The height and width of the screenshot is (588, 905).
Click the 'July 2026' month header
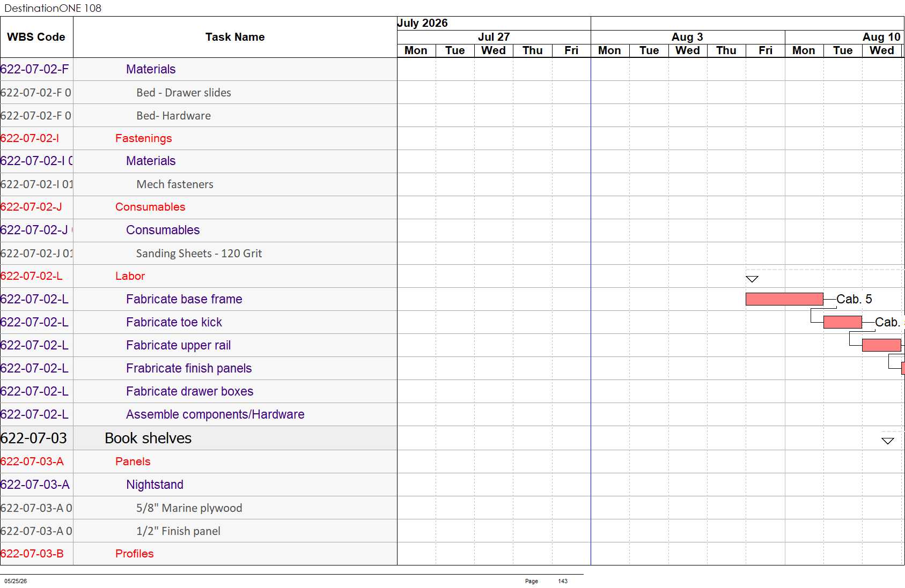[423, 23]
